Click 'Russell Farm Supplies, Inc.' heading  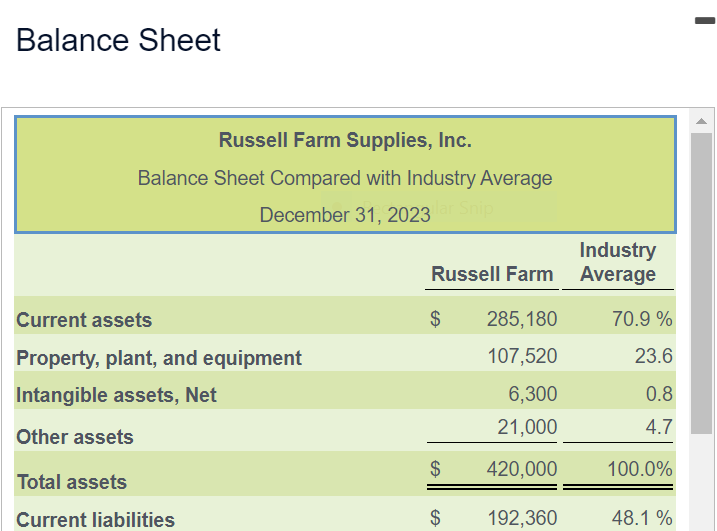pos(345,140)
